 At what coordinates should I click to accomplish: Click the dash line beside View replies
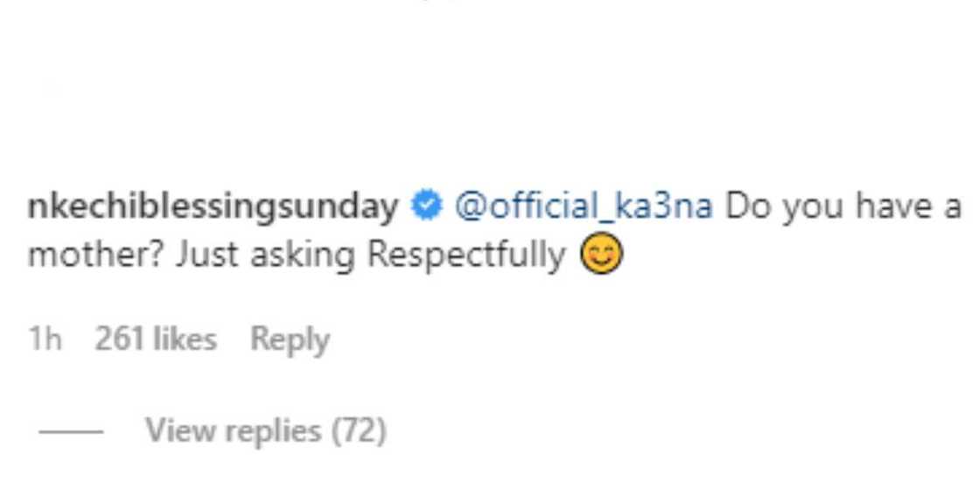[71, 431]
